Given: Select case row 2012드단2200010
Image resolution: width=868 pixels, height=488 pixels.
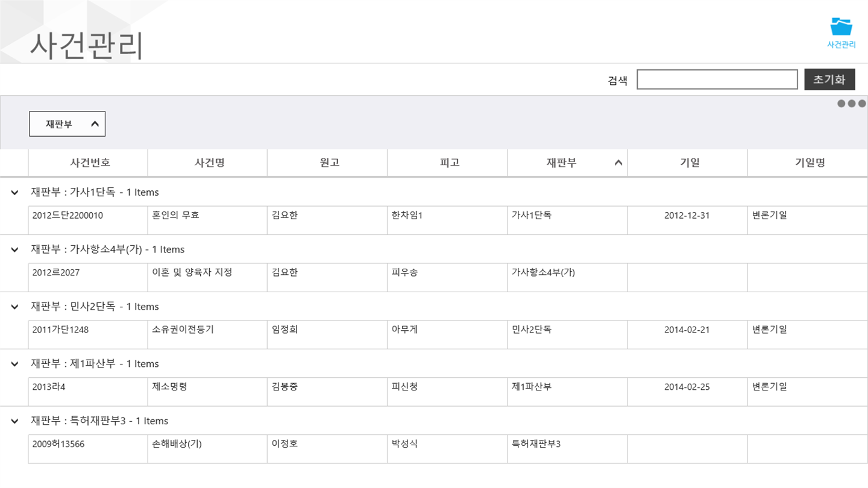Looking at the screenshot, I should click(68, 215).
